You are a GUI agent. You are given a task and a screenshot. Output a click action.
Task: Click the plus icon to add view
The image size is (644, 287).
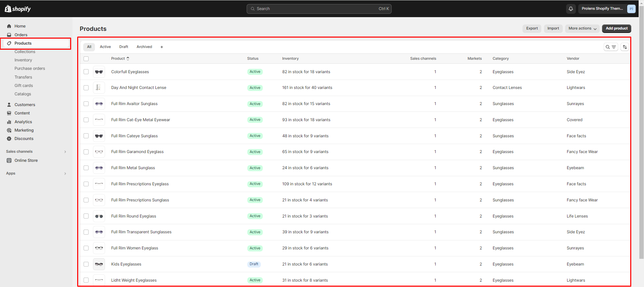click(x=162, y=47)
